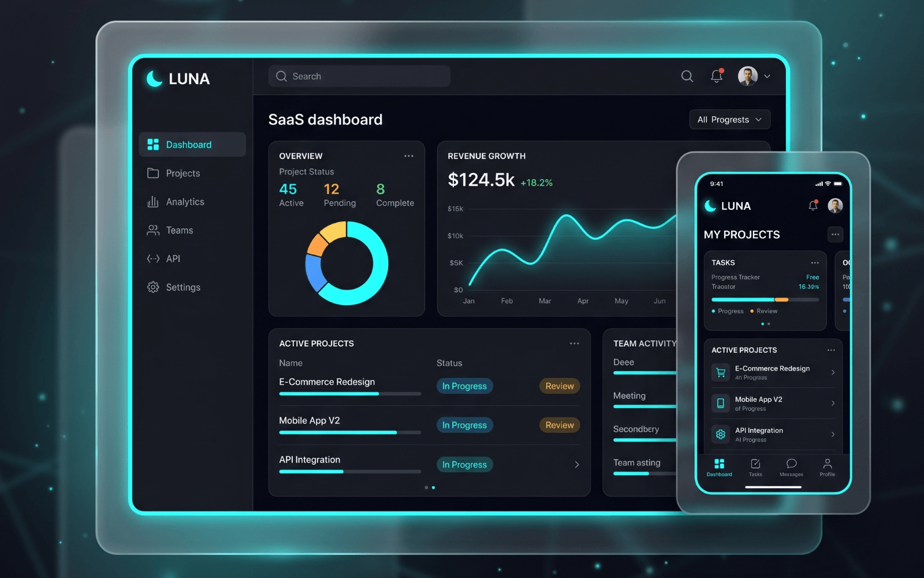
Task: Click the Mobile App V2 phone icon
Action: (x=721, y=403)
